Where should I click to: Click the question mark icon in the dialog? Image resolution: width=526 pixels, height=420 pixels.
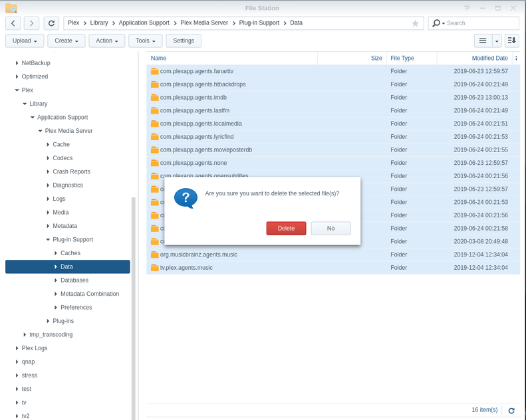[x=186, y=198]
